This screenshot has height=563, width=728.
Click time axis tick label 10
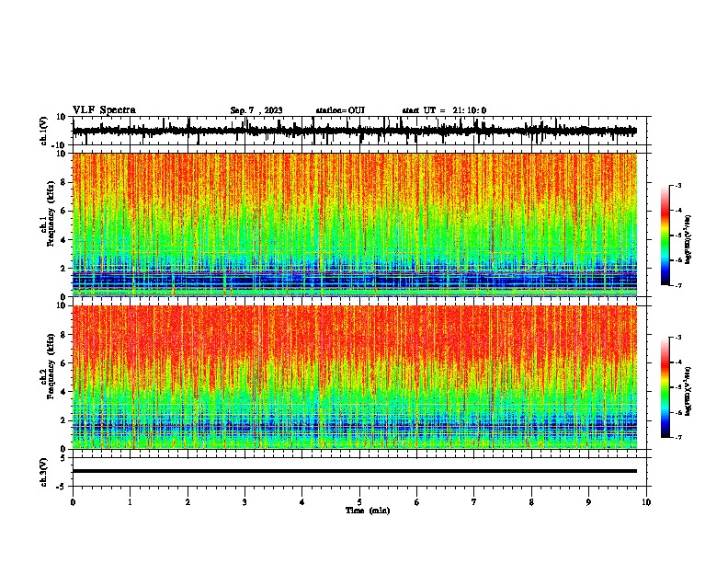click(646, 502)
